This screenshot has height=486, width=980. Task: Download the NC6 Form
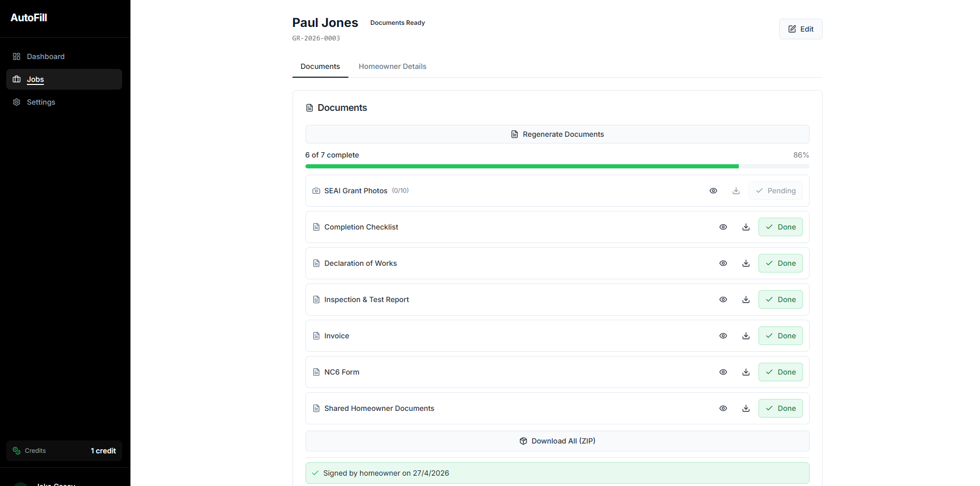click(746, 372)
